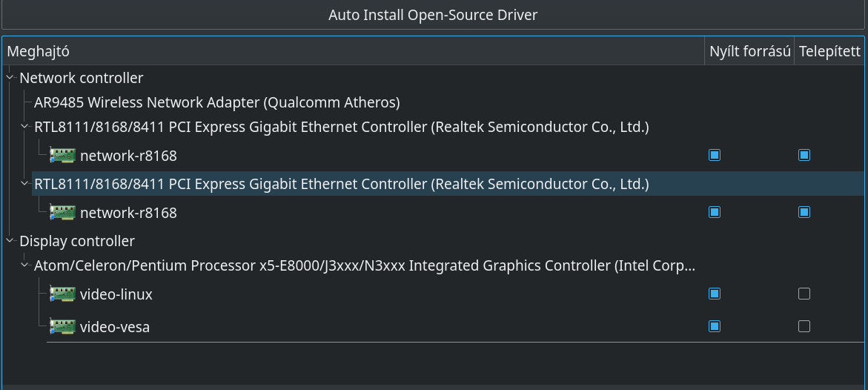Viewport: 868px width, 390px height.
Task: Click Auto Install Open-Source Driver button
Action: (433, 14)
